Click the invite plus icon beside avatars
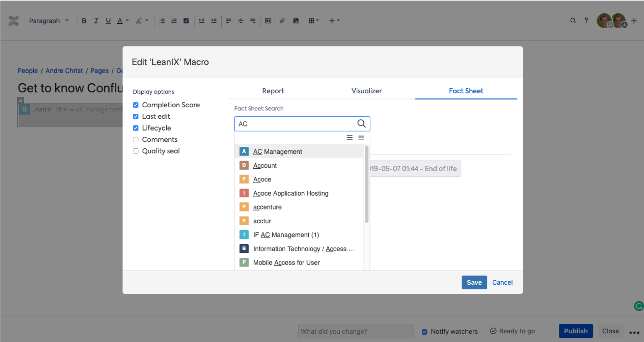Viewport: 644px width, 342px height. (634, 21)
